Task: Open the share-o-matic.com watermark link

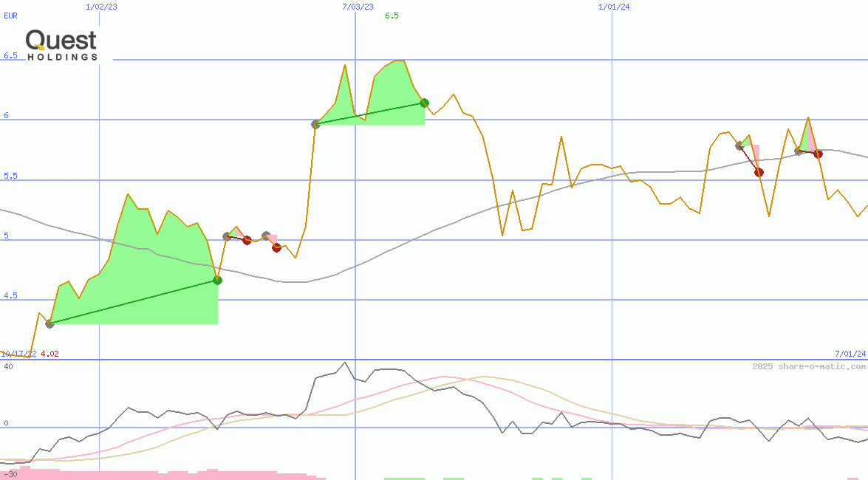Action: (809, 366)
